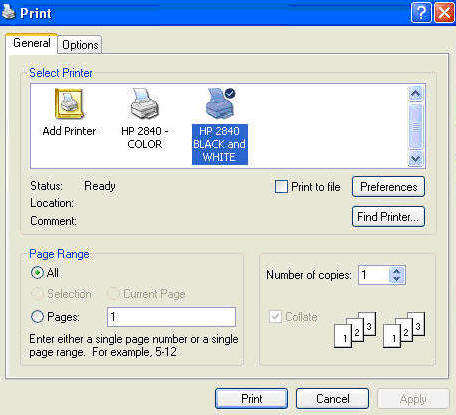Switch to the Options tab
This screenshot has width=456, height=415.
80,45
